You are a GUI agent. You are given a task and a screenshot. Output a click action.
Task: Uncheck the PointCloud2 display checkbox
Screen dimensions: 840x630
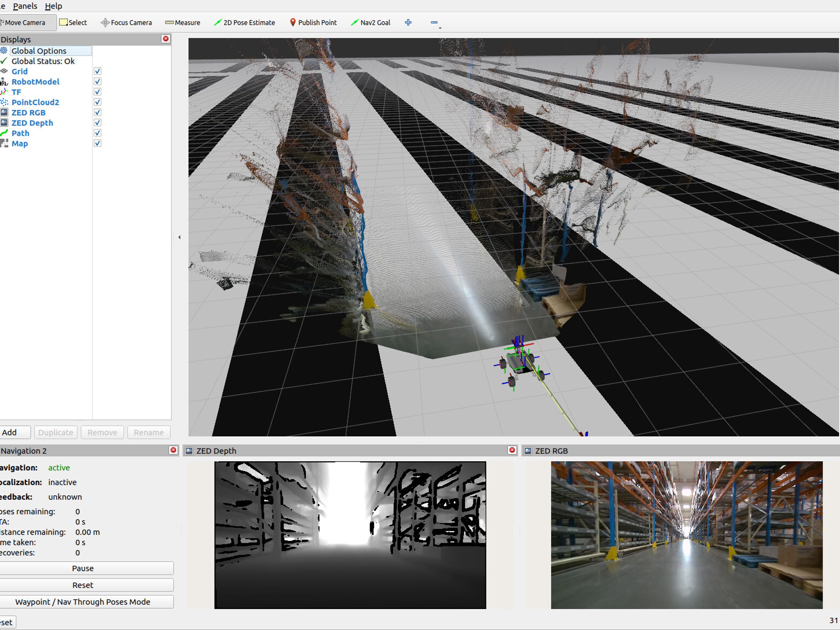coord(98,102)
